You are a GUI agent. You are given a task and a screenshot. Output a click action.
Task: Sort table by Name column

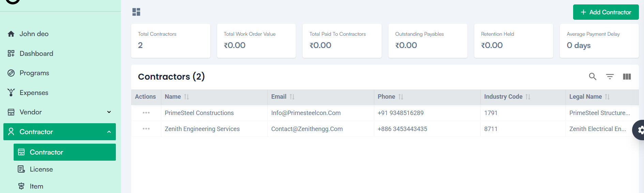(x=186, y=97)
